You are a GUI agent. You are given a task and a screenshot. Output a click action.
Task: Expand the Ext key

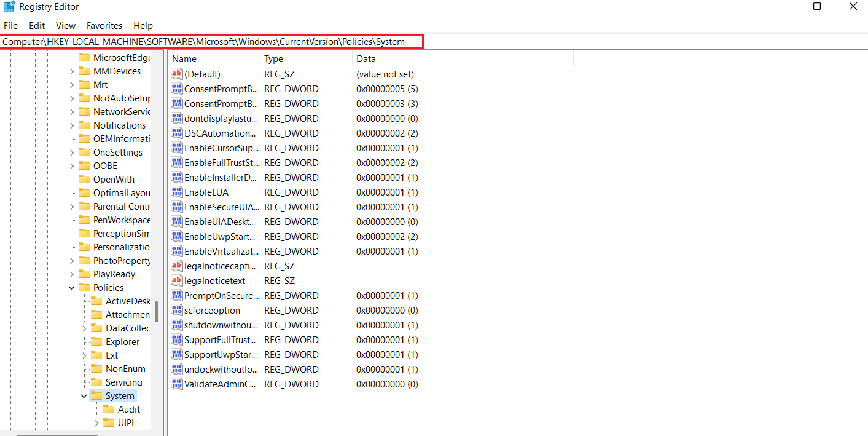pos(84,355)
